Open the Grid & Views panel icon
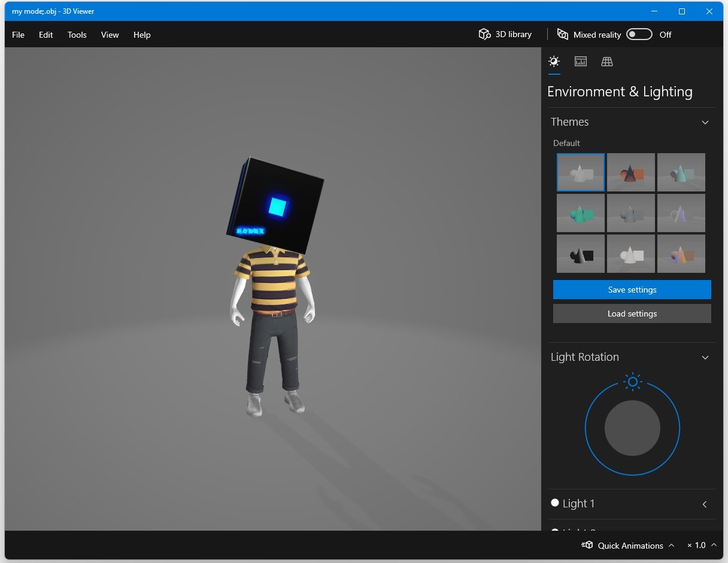 [607, 61]
